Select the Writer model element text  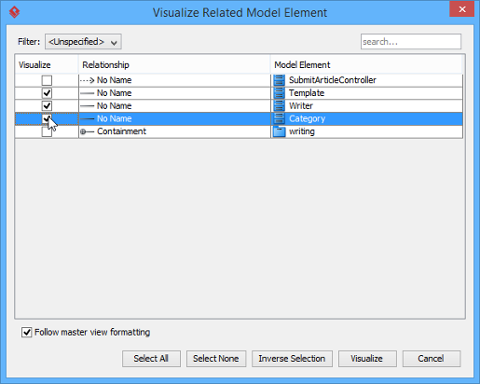coord(301,106)
